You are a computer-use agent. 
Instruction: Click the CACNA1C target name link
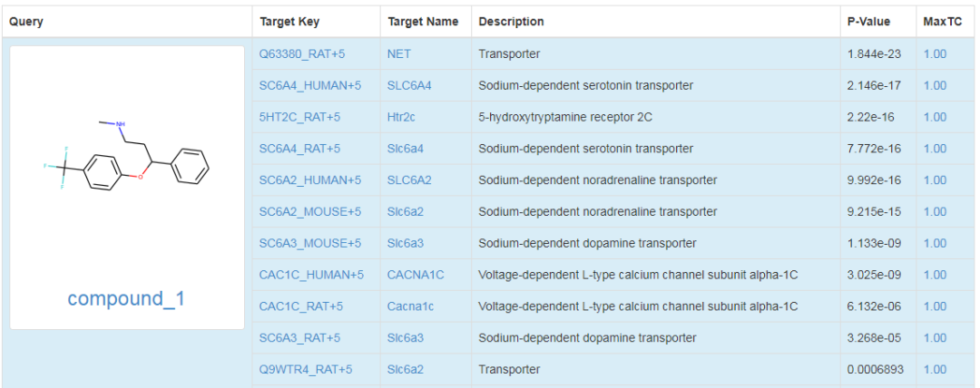[x=416, y=275]
